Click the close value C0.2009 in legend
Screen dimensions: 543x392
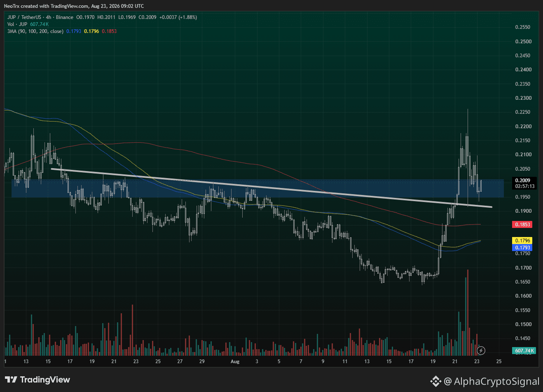coord(147,17)
